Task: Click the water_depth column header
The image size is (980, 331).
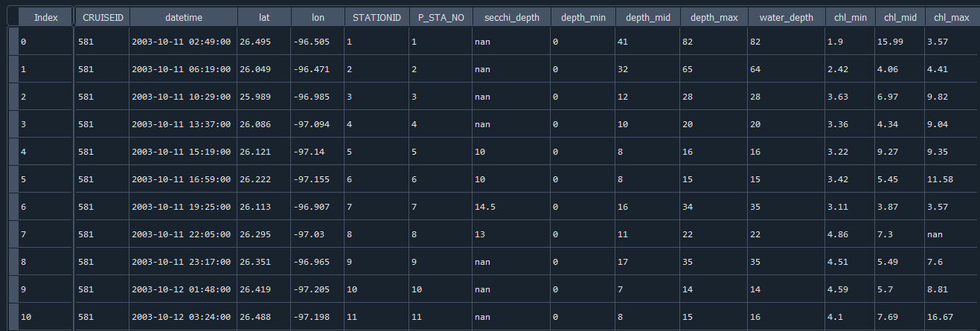Action: pos(786,17)
